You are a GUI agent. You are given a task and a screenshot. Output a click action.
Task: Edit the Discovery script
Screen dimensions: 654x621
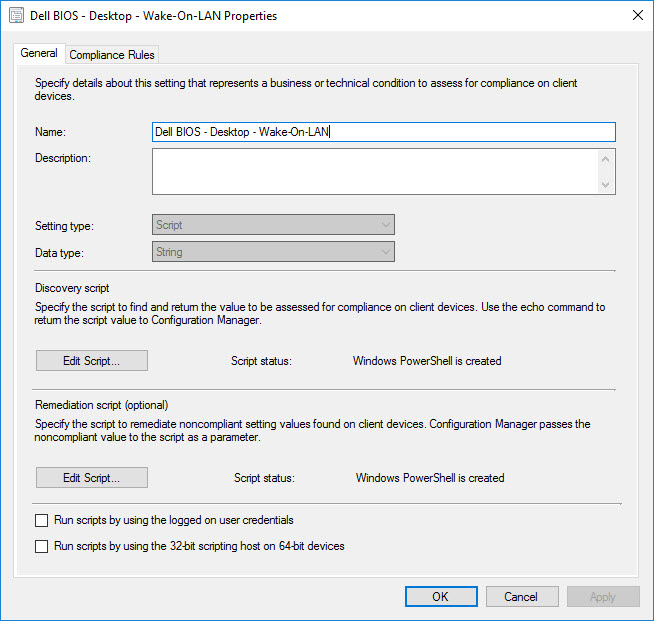(x=91, y=361)
